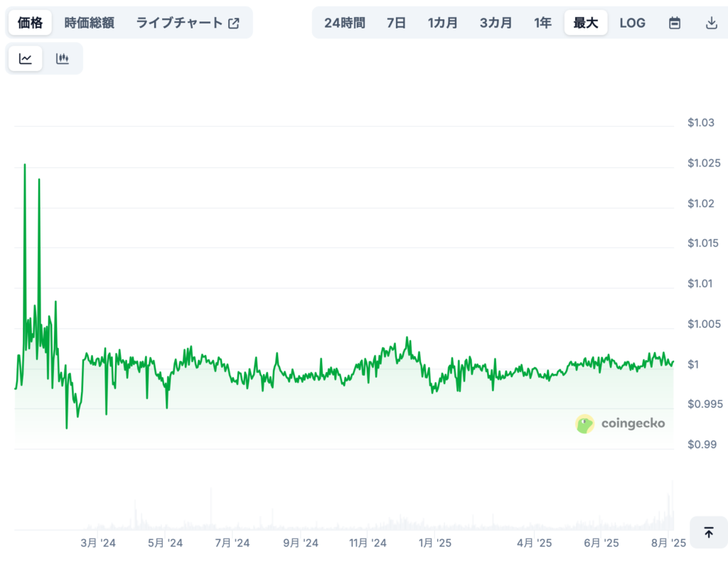Open the calendar date range picker

[x=675, y=23]
